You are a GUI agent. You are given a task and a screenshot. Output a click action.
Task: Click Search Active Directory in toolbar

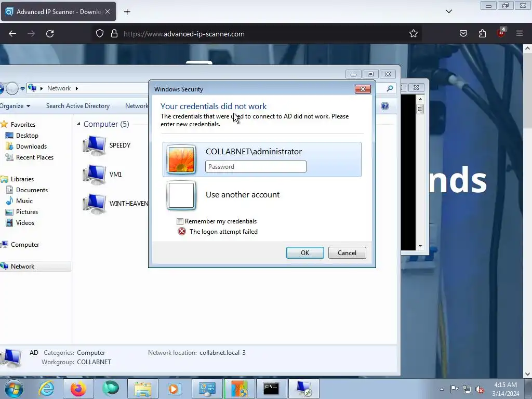(x=78, y=106)
